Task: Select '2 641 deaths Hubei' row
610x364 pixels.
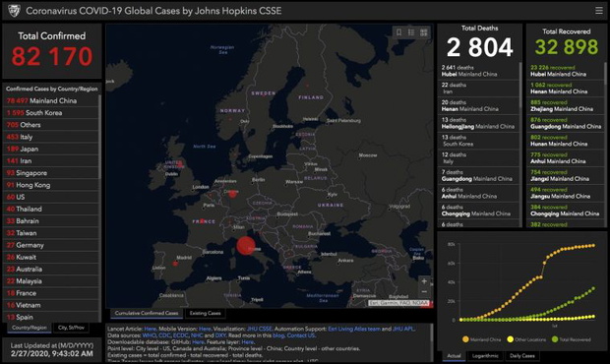Action: [478, 71]
